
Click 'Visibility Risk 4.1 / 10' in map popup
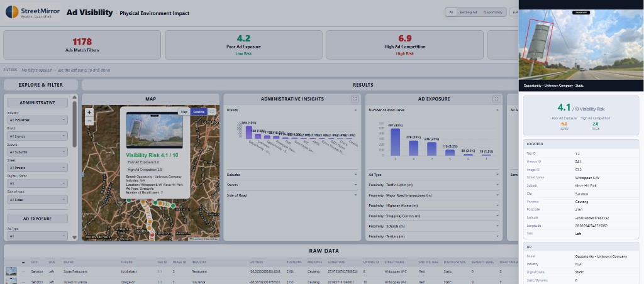click(x=152, y=155)
